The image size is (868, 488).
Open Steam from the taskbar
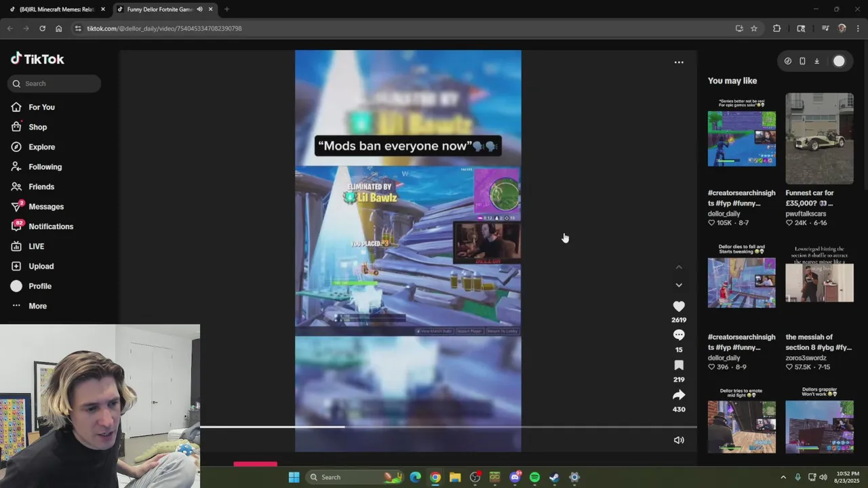[x=554, y=477]
